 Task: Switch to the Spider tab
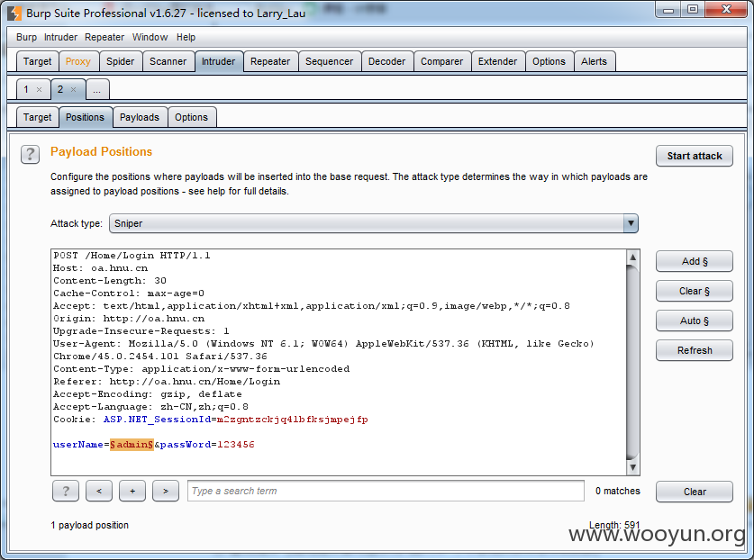click(x=120, y=61)
